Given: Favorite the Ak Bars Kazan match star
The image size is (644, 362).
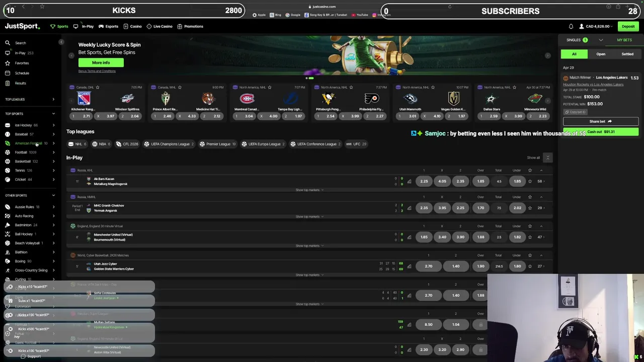Looking at the screenshot, I should pos(530,182).
